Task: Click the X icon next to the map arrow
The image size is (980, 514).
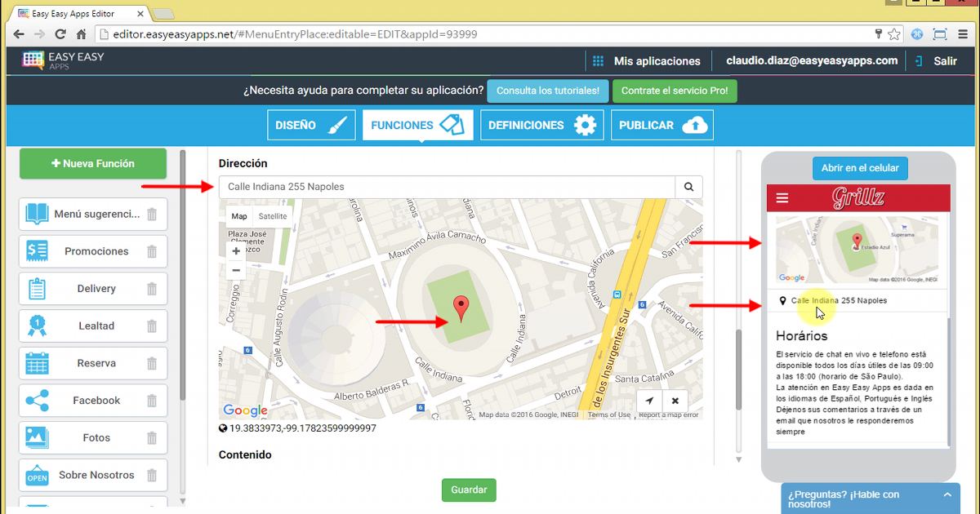Action: [x=675, y=401]
